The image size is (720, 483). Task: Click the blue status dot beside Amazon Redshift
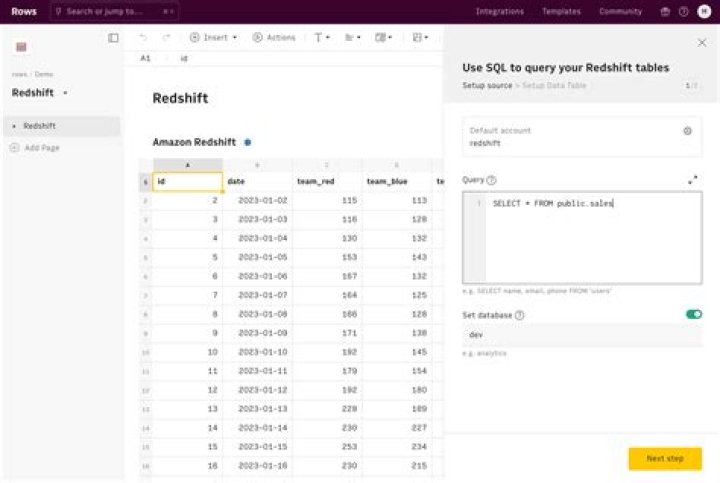(248, 142)
